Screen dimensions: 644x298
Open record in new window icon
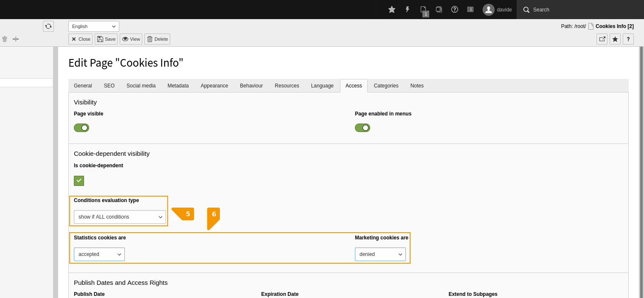(x=602, y=39)
